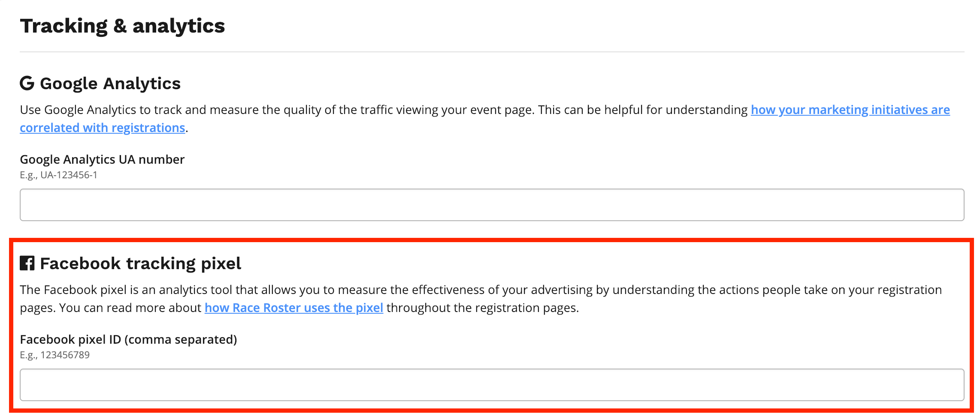Focus the Google Analytics UA number field
The height and width of the screenshot is (420, 980).
tap(492, 205)
